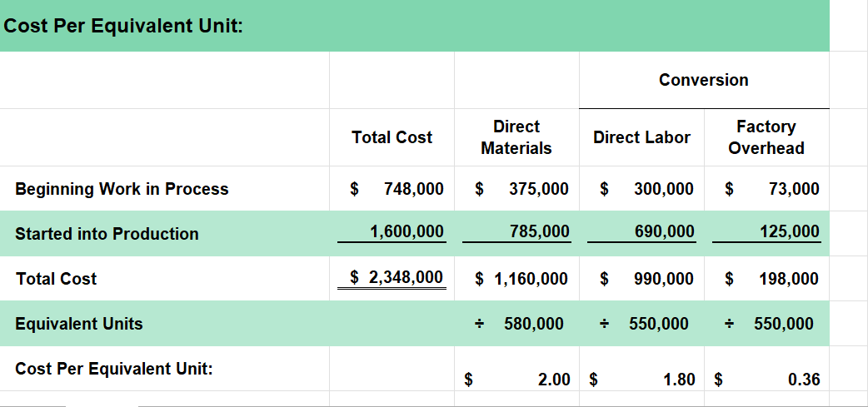
Task: Select the cell showing 125,000
Action: [766, 233]
